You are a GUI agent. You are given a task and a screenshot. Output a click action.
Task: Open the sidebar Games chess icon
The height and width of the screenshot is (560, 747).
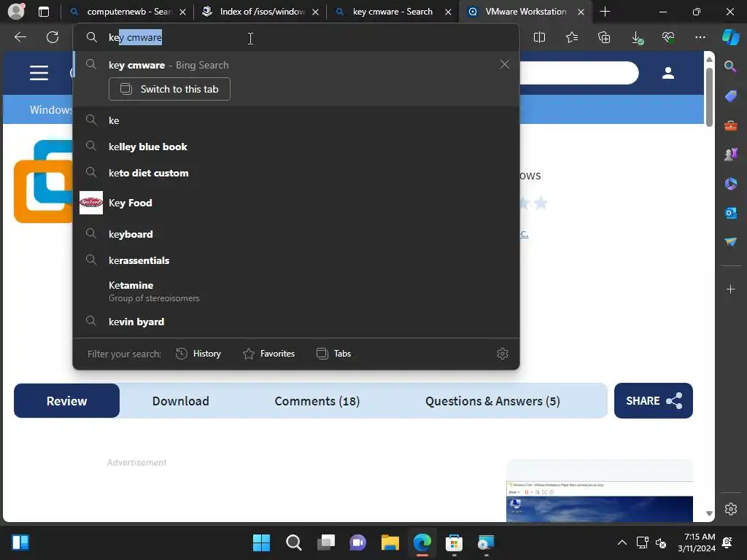pos(730,155)
